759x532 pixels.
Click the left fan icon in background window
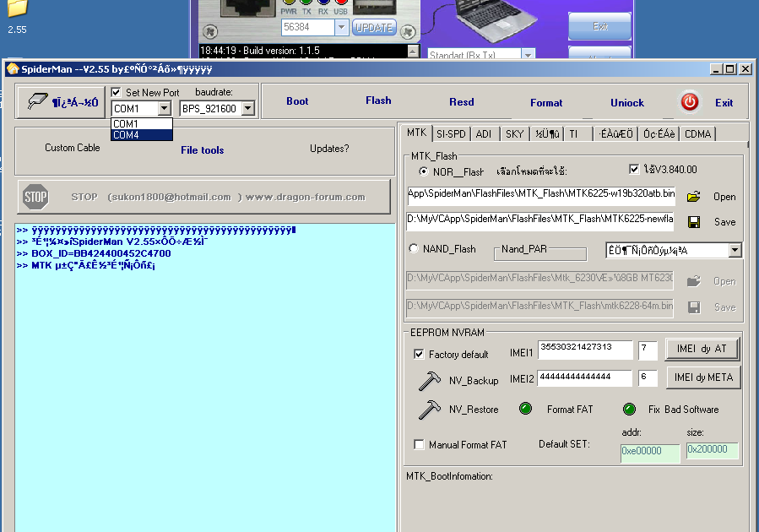(210, 32)
